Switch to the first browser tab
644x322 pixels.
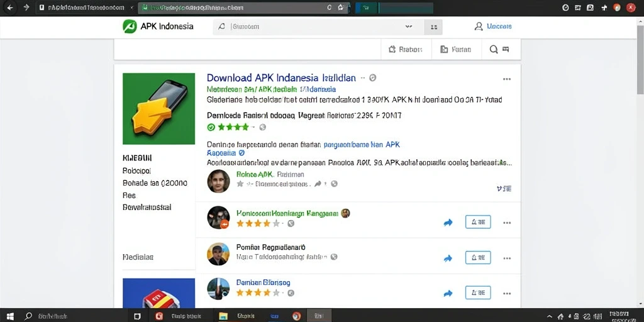pos(86,8)
